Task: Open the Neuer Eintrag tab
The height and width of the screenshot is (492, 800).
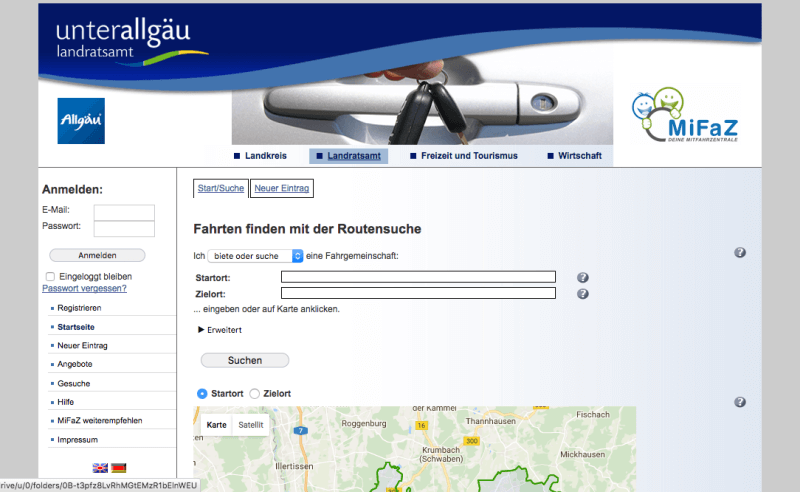Action: pyautogui.click(x=281, y=188)
